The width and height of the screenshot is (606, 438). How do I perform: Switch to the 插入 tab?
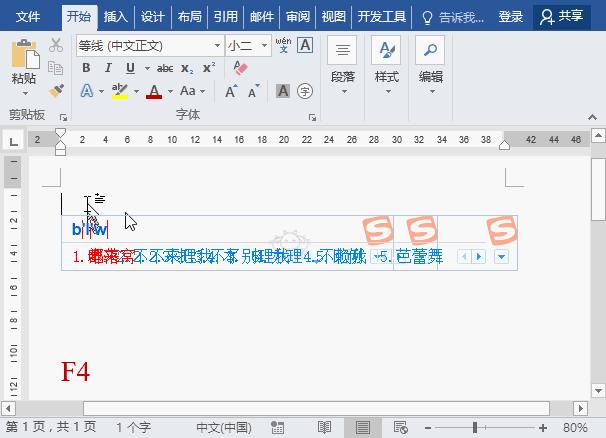tap(116, 17)
